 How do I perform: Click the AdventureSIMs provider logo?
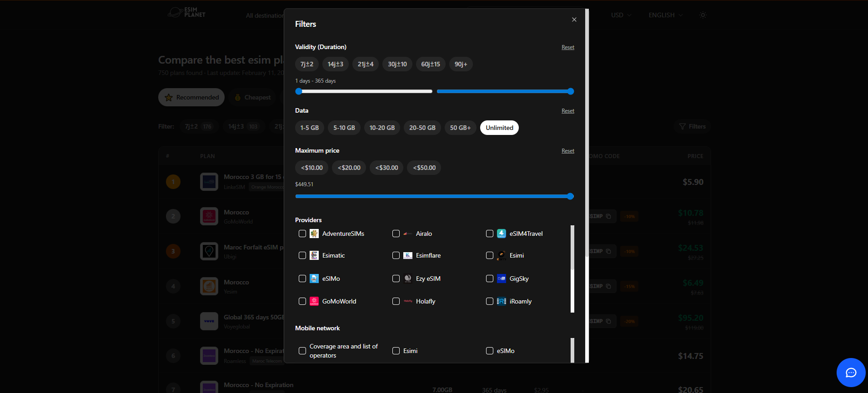point(314,234)
